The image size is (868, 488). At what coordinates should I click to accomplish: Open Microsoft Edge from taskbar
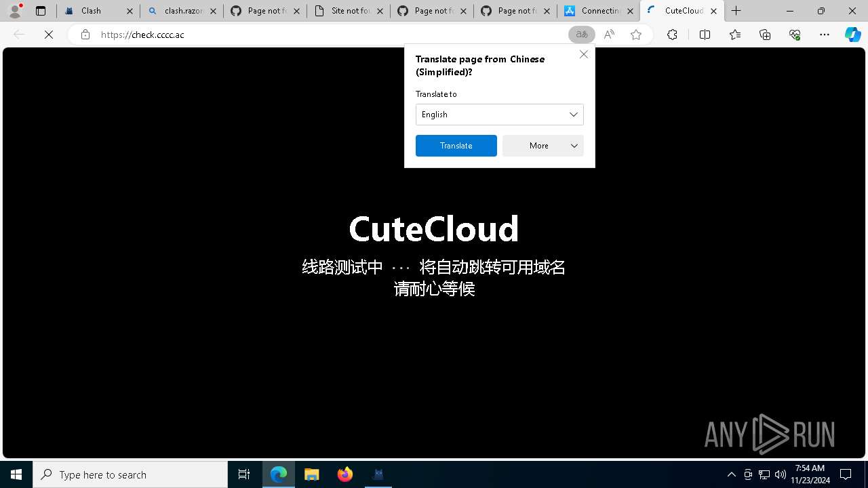click(x=279, y=474)
